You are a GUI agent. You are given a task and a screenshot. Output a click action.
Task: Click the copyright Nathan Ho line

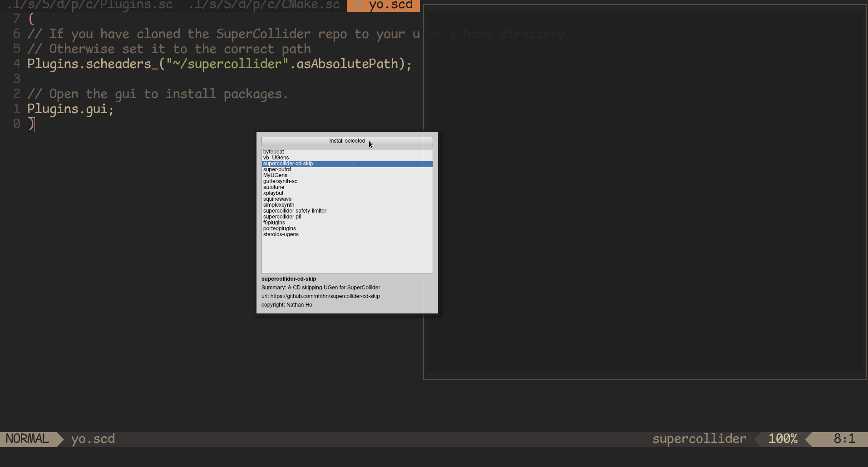(x=287, y=305)
